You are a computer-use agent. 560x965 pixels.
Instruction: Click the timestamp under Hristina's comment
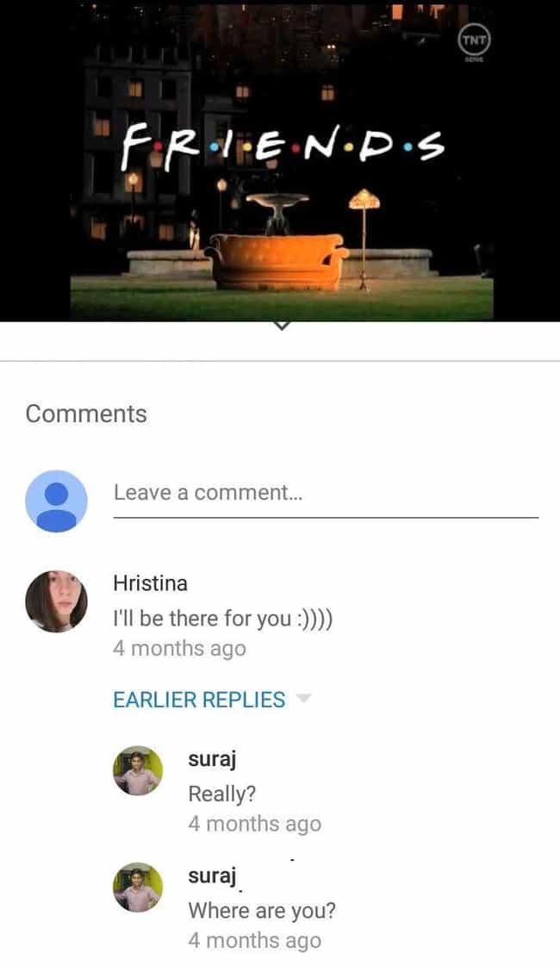179,649
